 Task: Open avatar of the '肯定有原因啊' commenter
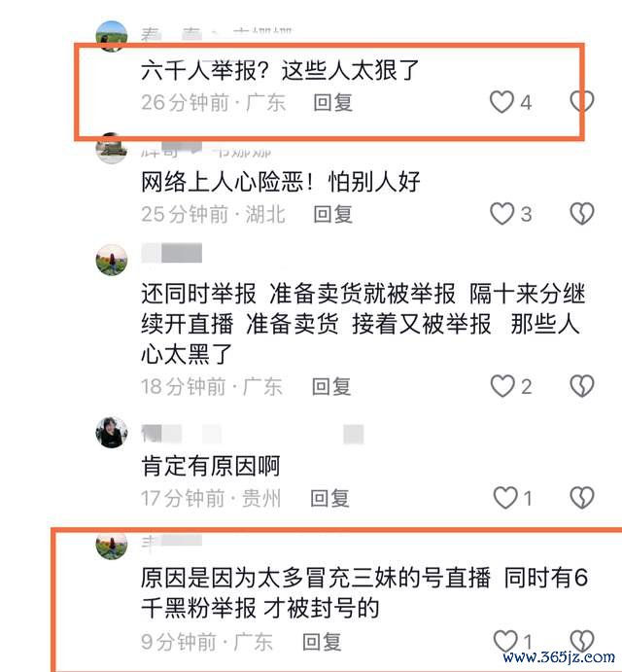click(112, 432)
